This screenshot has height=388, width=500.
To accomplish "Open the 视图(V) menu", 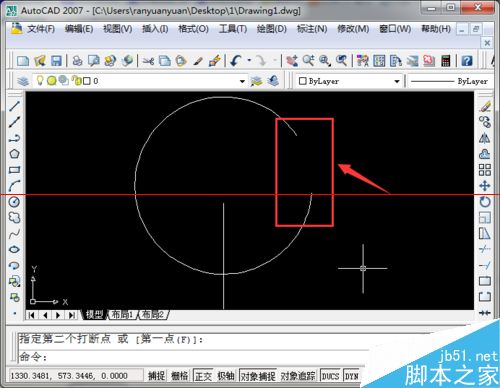I will point(117,29).
